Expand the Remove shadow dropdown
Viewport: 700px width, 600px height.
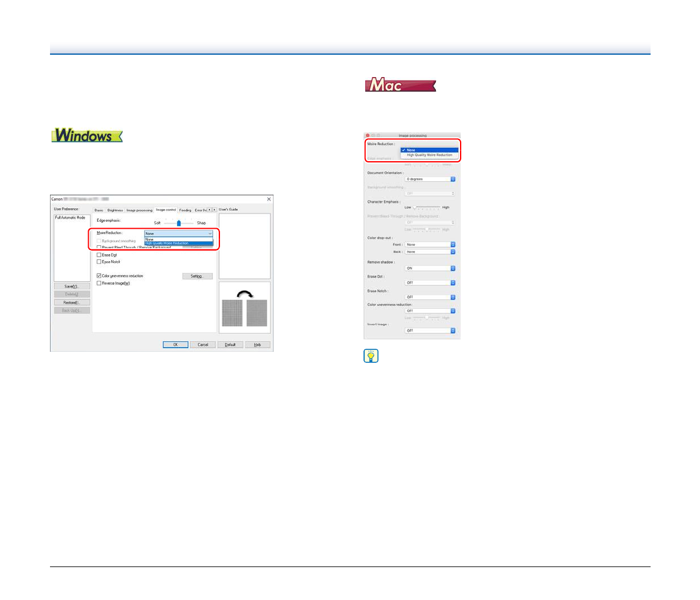[430, 268]
